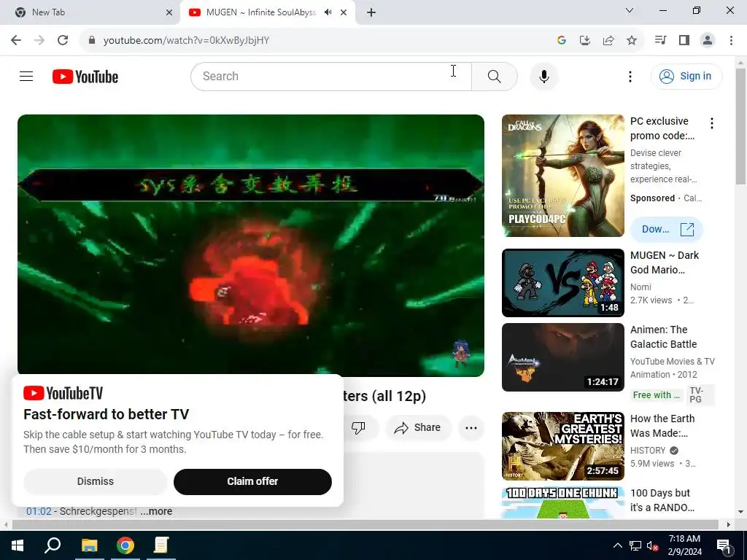Jump to 01:02 timestamp link
The image size is (747, 560).
39,511
